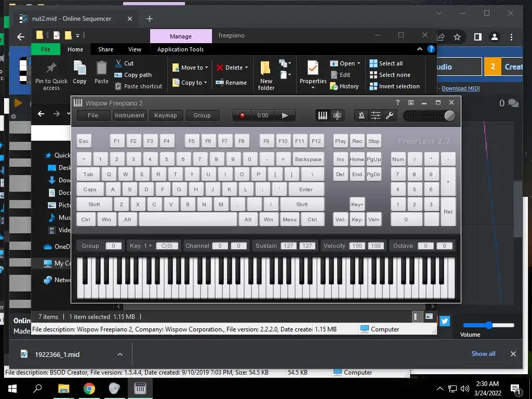Open the wrench settings icon in Freepiano
Image resolution: width=532 pixels, height=399 pixels.
pyautogui.click(x=390, y=116)
